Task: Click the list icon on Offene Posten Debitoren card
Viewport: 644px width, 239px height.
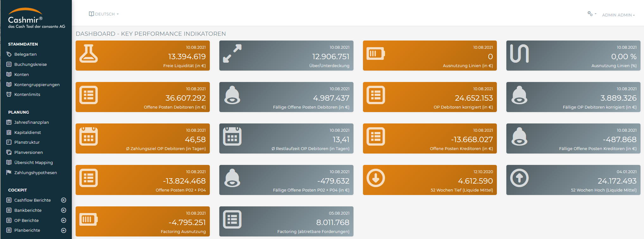Action: coord(89,95)
